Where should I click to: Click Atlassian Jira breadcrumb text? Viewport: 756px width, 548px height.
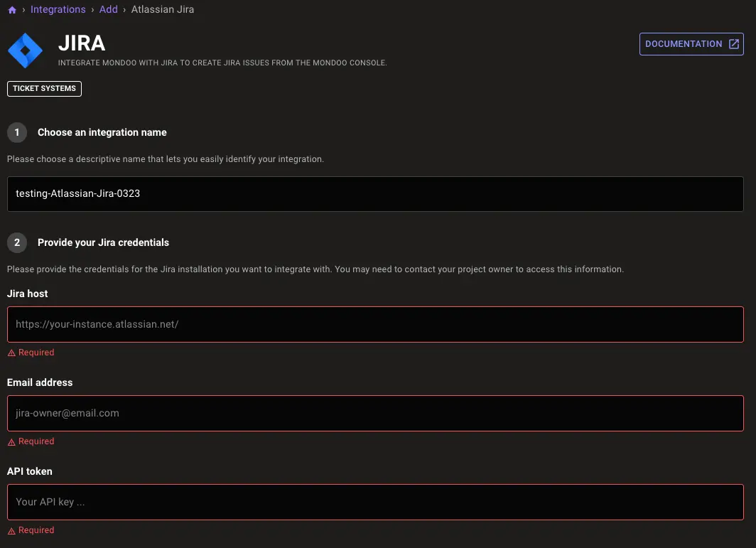[163, 10]
